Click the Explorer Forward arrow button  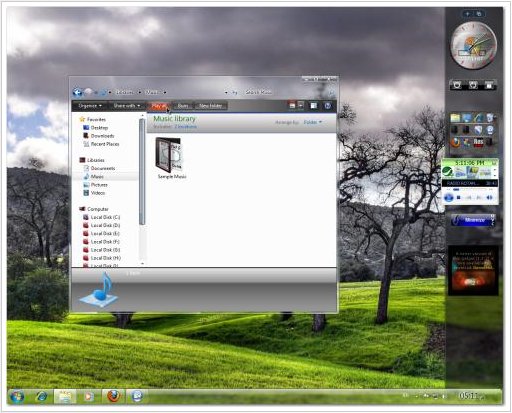(x=89, y=92)
